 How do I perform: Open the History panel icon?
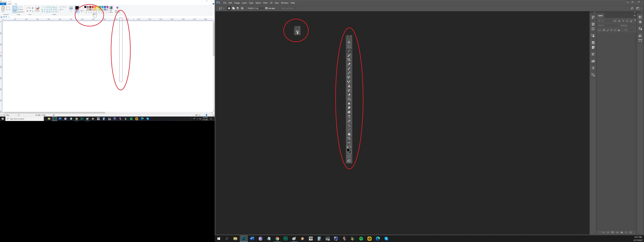tap(593, 17)
